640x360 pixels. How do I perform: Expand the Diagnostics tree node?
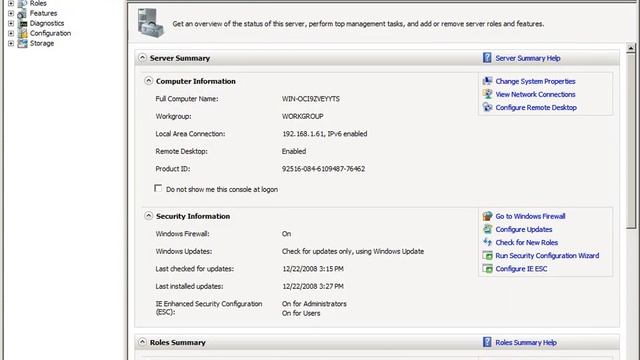coord(11,23)
